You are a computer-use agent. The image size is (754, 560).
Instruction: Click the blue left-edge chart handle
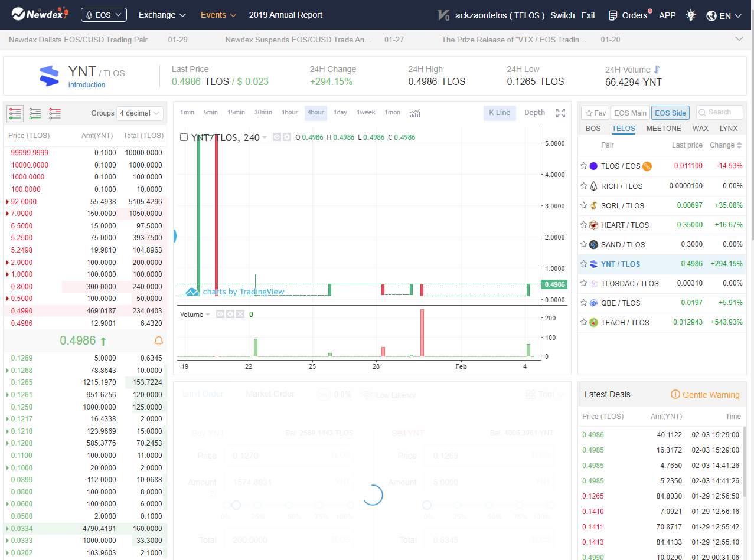[175, 236]
